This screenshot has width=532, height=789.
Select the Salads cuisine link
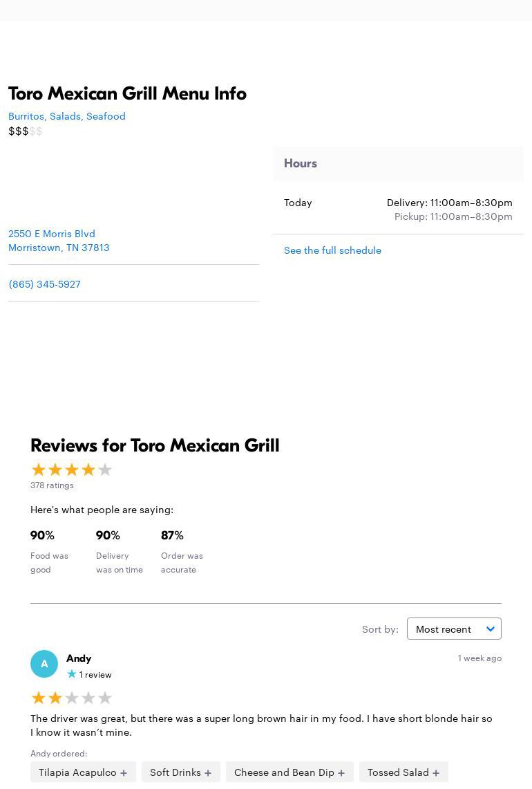65,116
